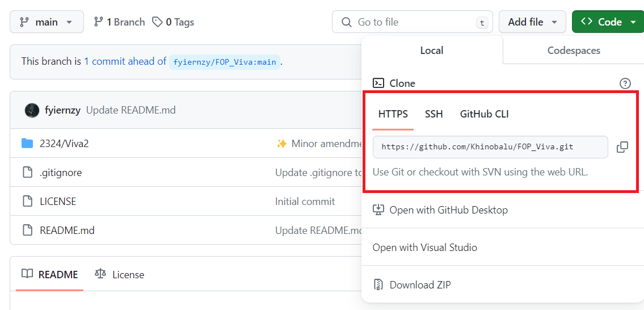Click the clone URL text field
The width and height of the screenshot is (644, 310).
tap(490, 147)
